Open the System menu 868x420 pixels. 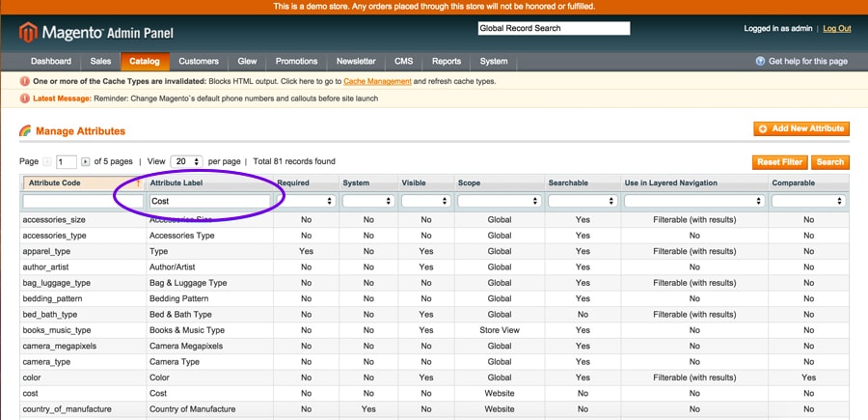coord(493,62)
